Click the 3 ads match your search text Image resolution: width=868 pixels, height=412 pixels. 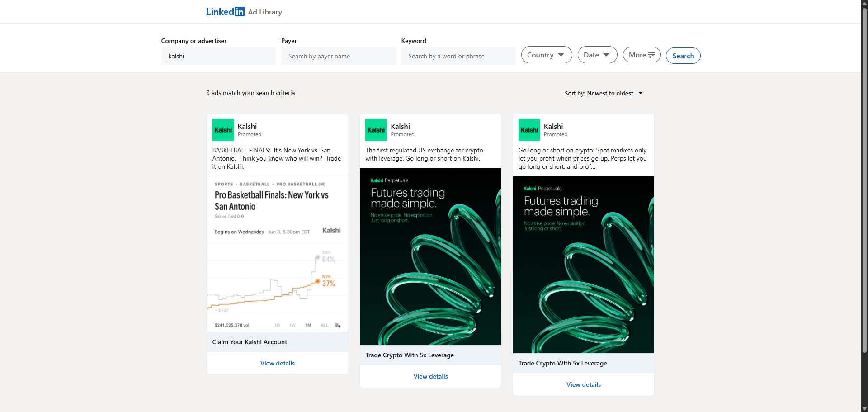tap(250, 93)
